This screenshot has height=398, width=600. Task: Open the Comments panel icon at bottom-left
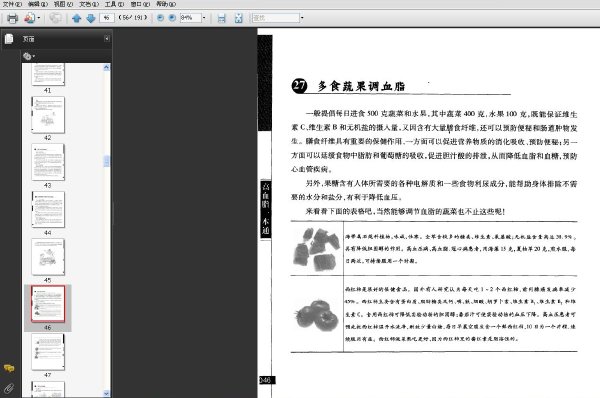click(x=9, y=369)
